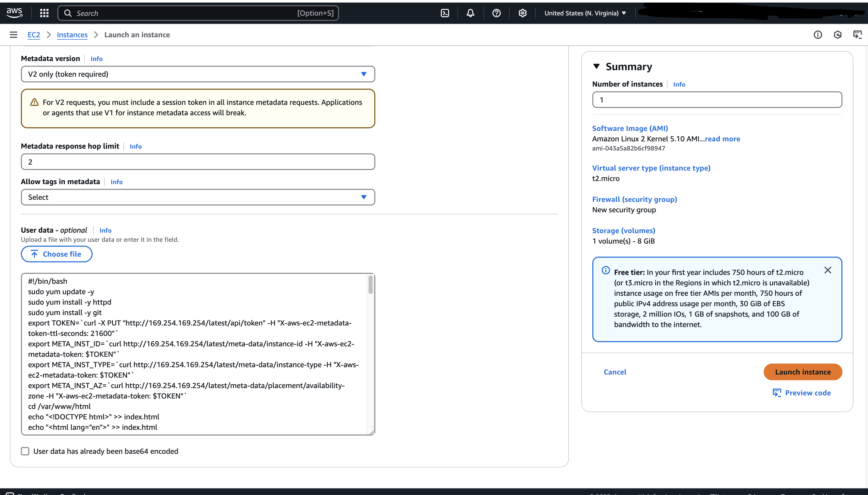
Task: Focus the top Search box
Action: pos(198,13)
